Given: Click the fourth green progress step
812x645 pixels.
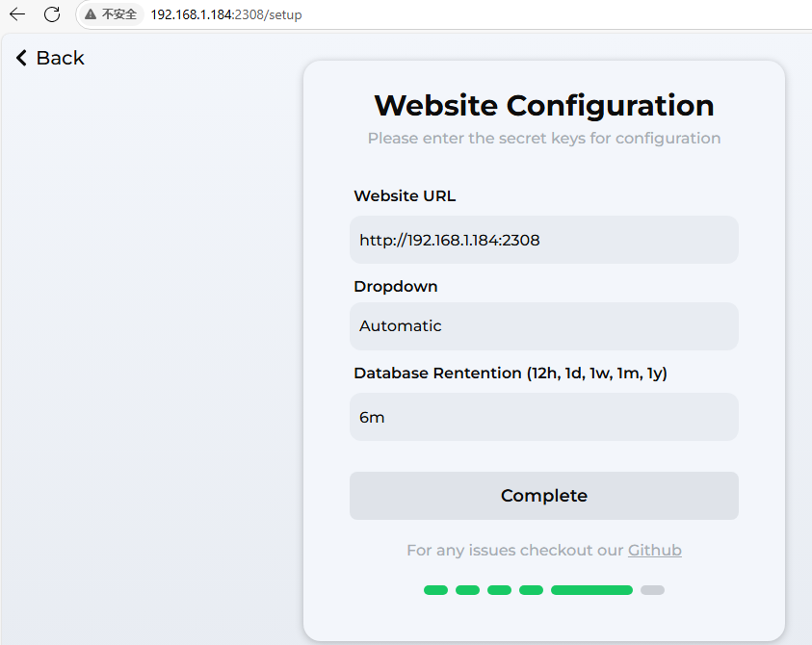Looking at the screenshot, I should [532, 590].
